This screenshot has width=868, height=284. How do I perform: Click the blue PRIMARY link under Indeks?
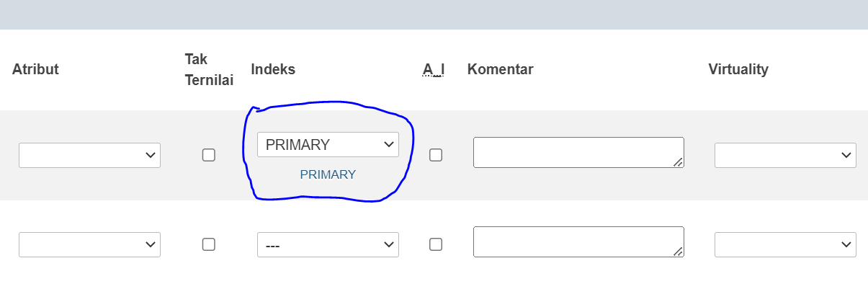coord(328,174)
